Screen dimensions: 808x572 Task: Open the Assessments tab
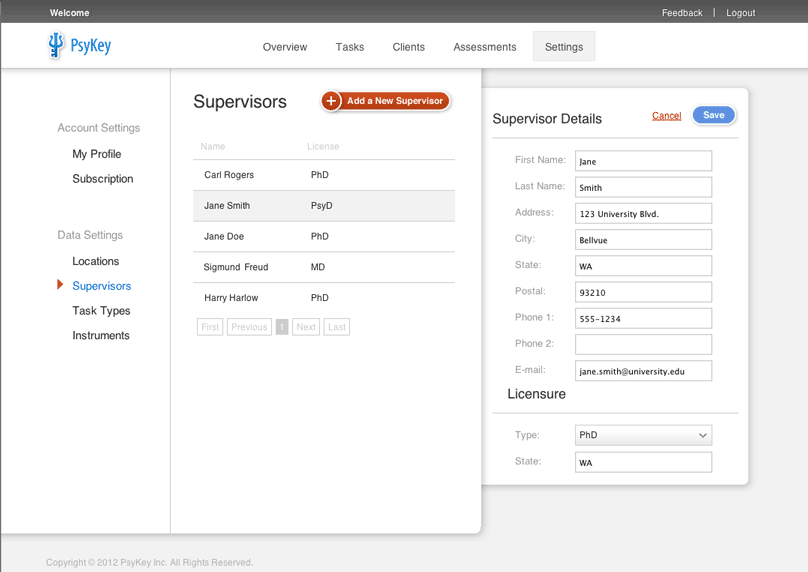[x=485, y=47]
